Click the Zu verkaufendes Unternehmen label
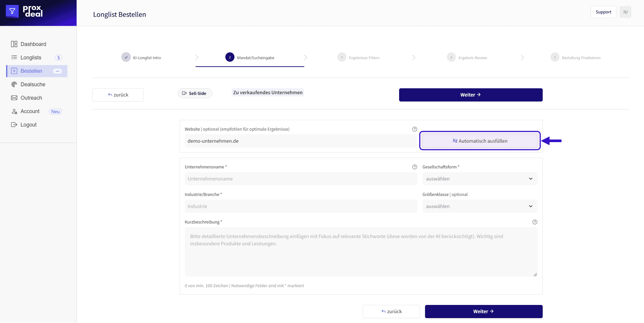Image resolution: width=644 pixels, height=323 pixels. coord(268,92)
